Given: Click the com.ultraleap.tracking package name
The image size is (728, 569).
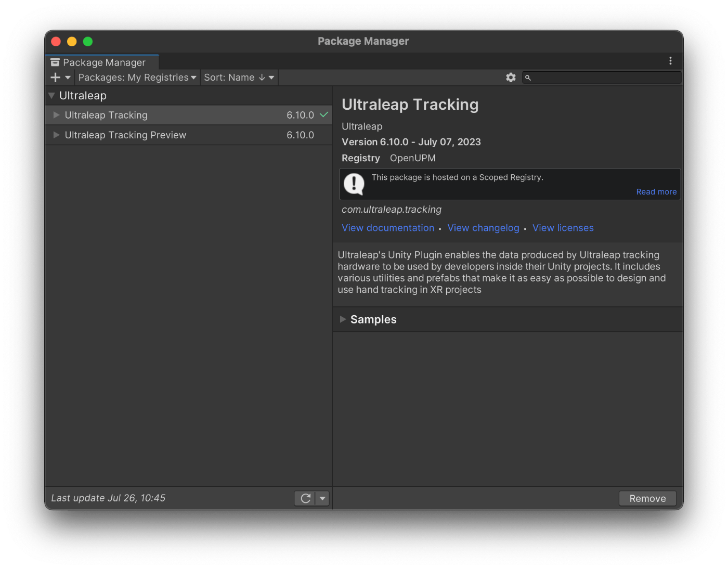Looking at the screenshot, I should coord(392,210).
